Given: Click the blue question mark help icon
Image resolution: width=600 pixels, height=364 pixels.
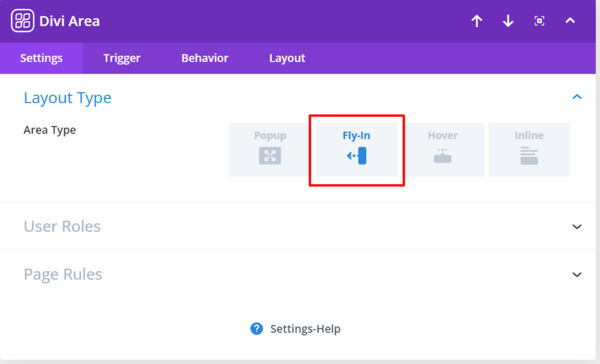Looking at the screenshot, I should [257, 328].
